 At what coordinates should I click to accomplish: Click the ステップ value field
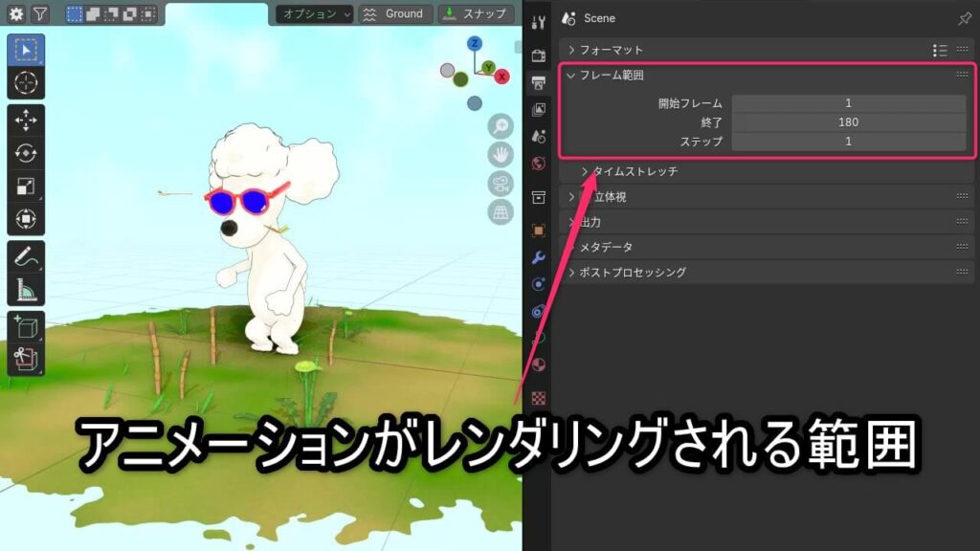849,142
